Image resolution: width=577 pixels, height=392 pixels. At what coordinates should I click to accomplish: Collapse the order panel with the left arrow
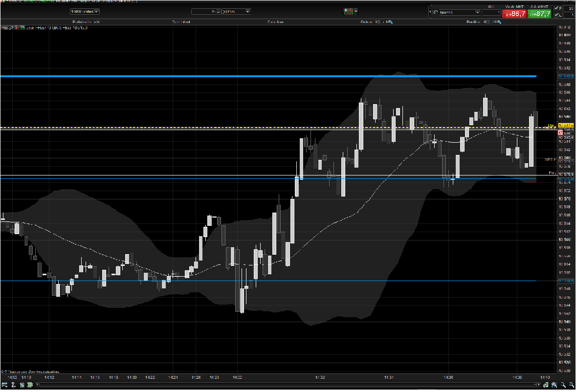click(430, 12)
